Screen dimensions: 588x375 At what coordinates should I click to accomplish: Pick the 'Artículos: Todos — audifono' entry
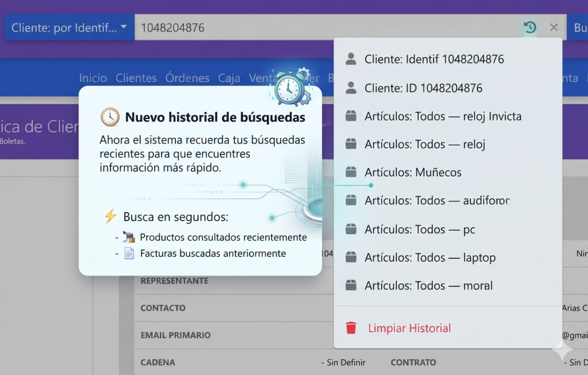tap(448, 200)
